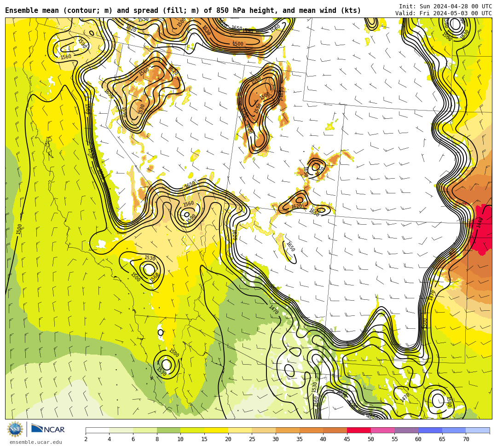Screen dimensions: 497x448
Task: Click the colorbar tick label 6
Action: 133,439
